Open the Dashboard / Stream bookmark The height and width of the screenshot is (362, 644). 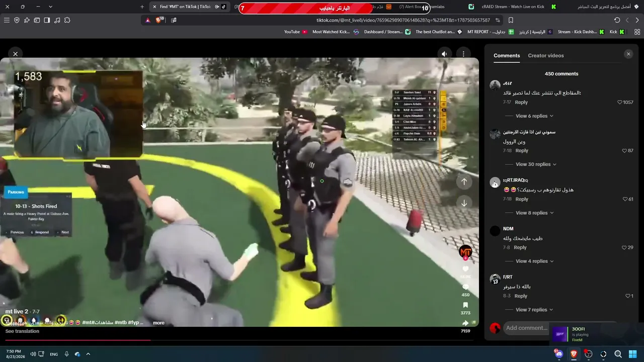[x=388, y=32]
